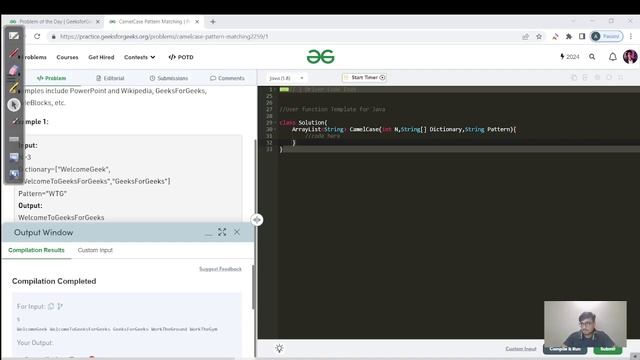Close the Output Window
The image size is (640, 360).
tap(237, 232)
